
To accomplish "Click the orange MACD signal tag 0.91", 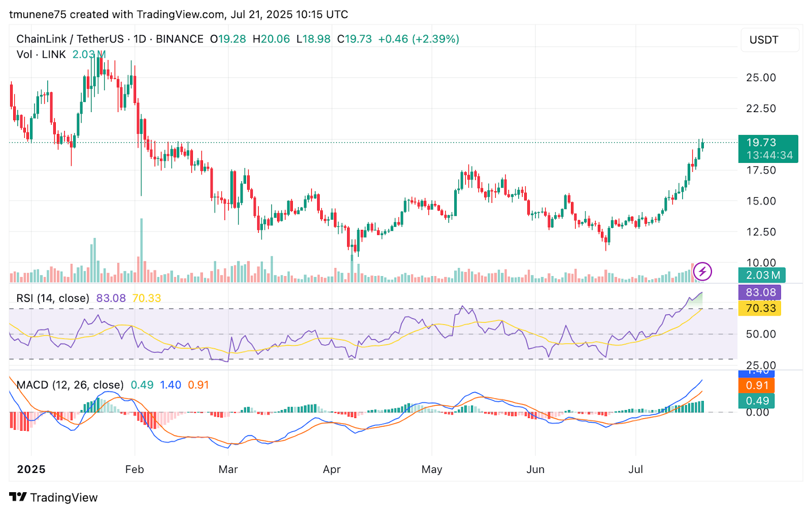I will [757, 386].
